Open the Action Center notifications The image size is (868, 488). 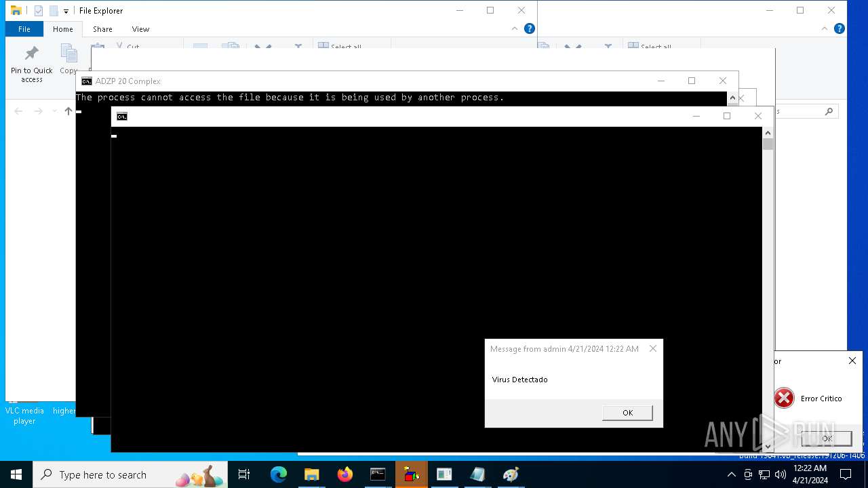[x=846, y=474]
